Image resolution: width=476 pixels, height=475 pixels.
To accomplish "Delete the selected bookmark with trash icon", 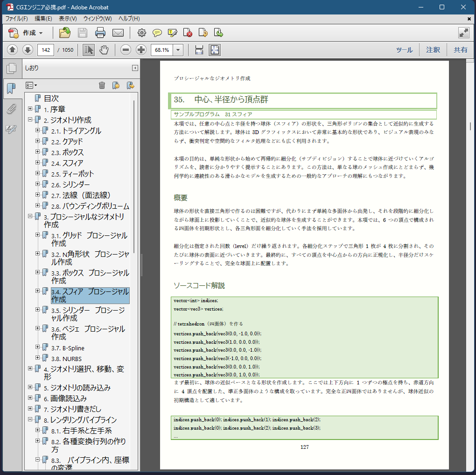I will coord(102,85).
